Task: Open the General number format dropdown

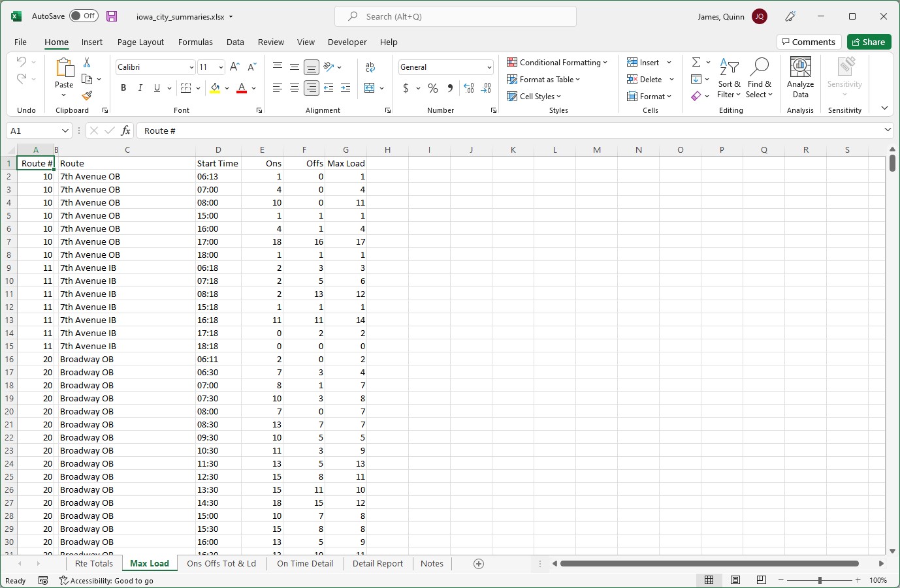Action: pos(489,67)
